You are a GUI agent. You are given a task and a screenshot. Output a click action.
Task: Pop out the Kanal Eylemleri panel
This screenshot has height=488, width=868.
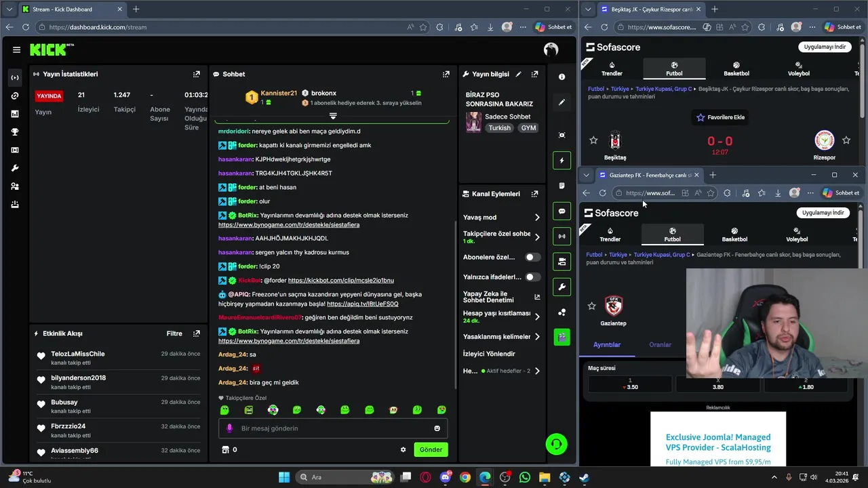535,194
